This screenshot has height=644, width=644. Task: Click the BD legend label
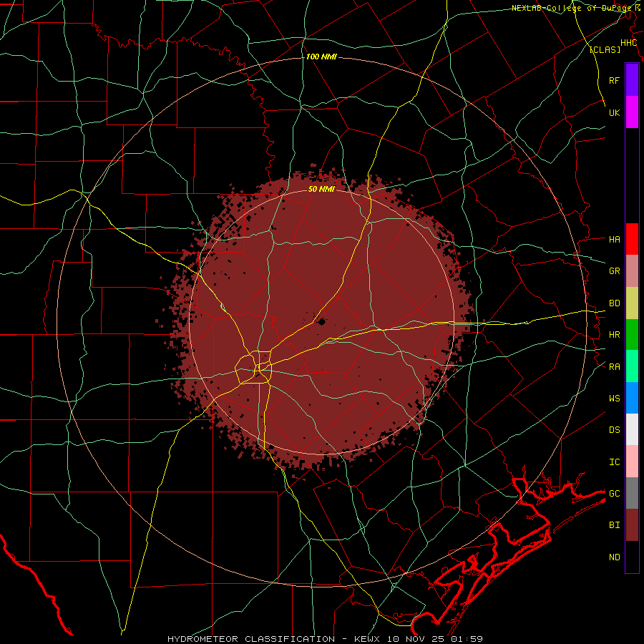(614, 303)
